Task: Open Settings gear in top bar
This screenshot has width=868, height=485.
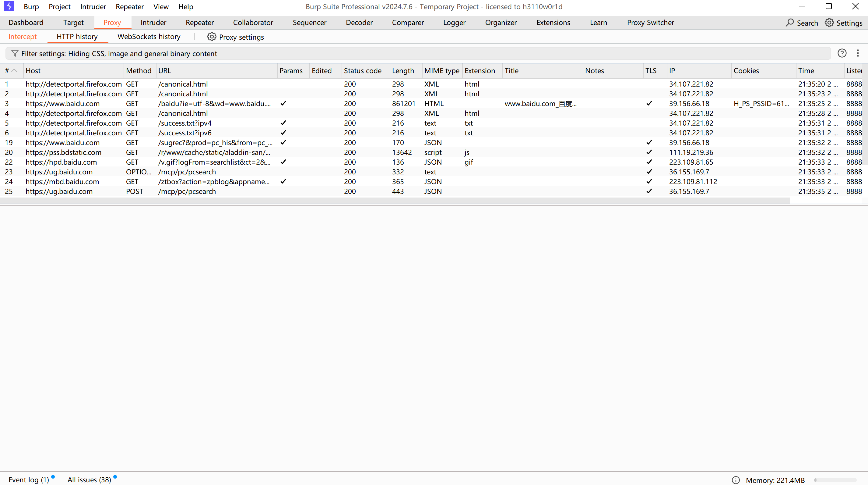Action: pyautogui.click(x=829, y=23)
